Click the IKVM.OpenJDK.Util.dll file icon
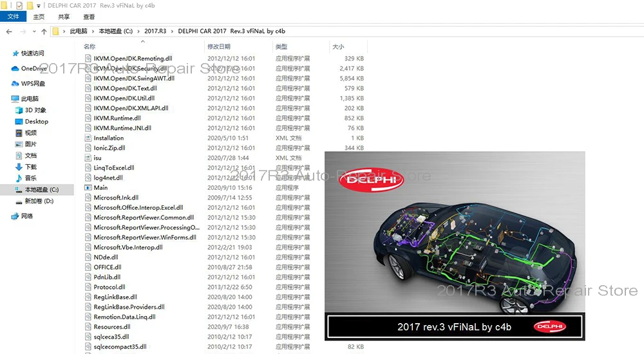 pyautogui.click(x=88, y=98)
